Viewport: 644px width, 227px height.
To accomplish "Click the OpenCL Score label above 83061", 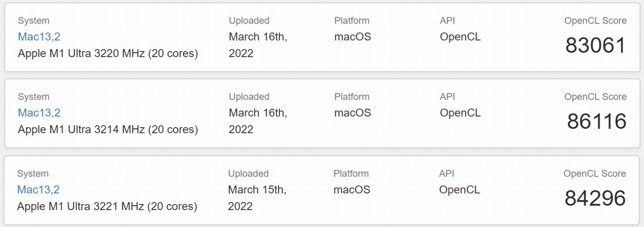I will tap(595, 21).
